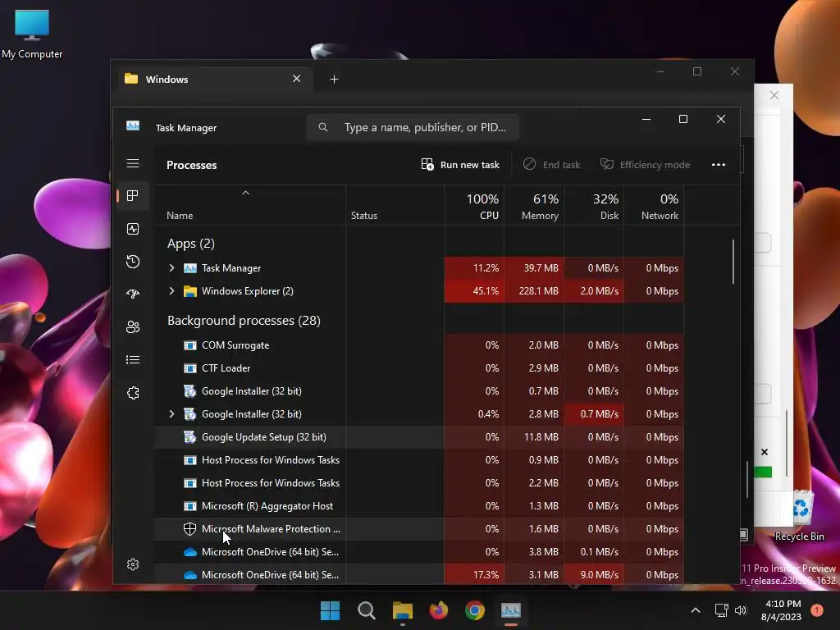Click Run new task button

tap(460, 164)
